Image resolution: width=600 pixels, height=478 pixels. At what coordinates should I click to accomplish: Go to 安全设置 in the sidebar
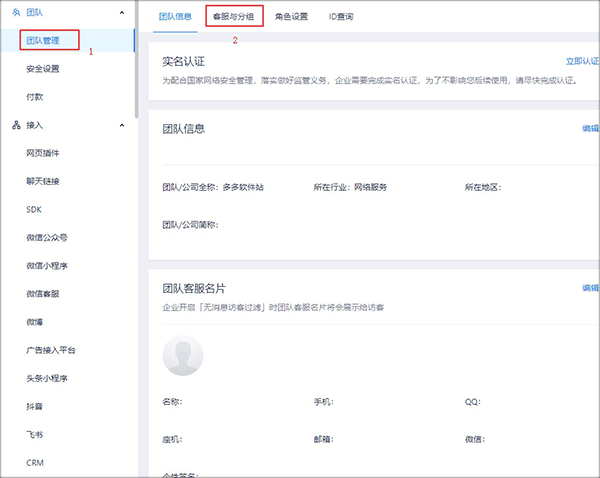coord(43,69)
